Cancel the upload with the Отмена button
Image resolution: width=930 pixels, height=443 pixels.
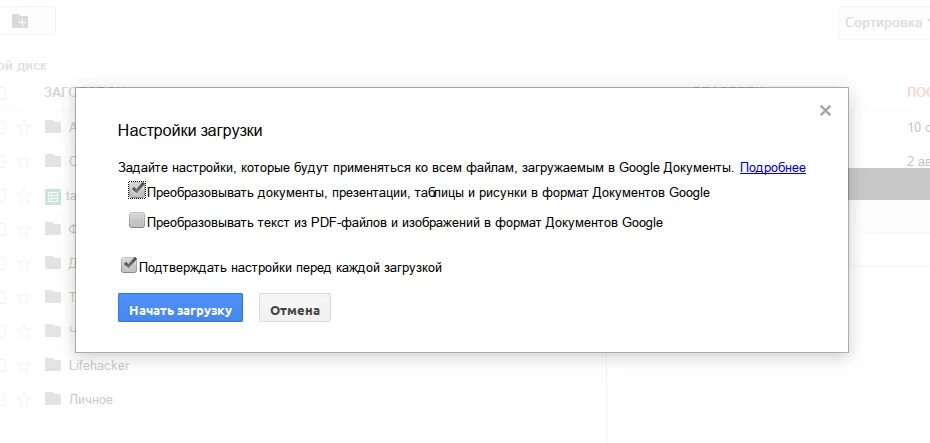pos(295,308)
